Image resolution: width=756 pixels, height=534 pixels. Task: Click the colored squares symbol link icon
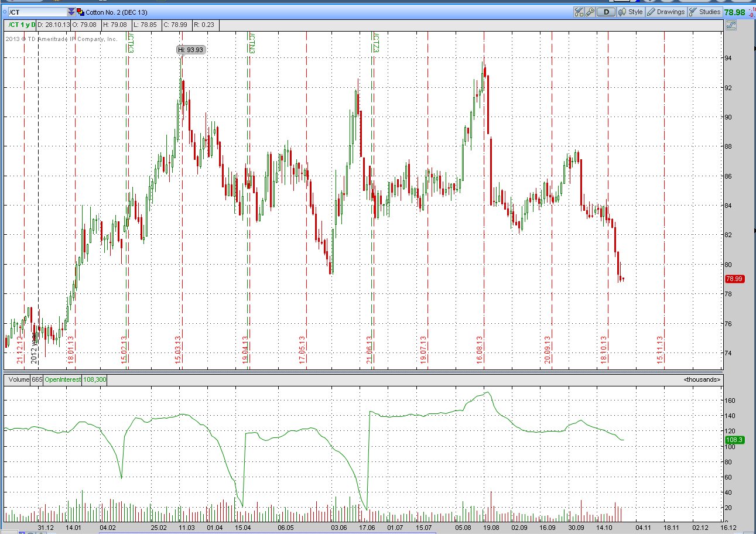coord(80,12)
